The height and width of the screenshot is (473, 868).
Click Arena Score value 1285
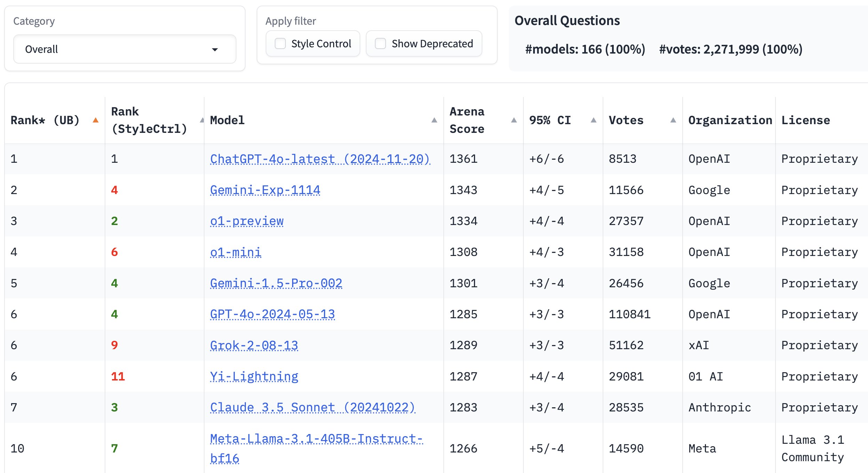tap(463, 314)
